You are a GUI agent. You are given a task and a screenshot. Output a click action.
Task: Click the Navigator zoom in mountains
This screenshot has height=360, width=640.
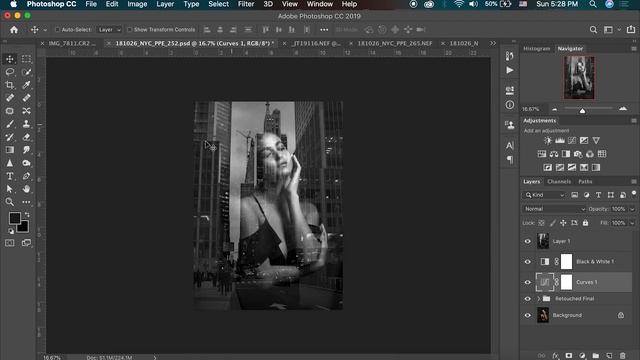point(623,109)
